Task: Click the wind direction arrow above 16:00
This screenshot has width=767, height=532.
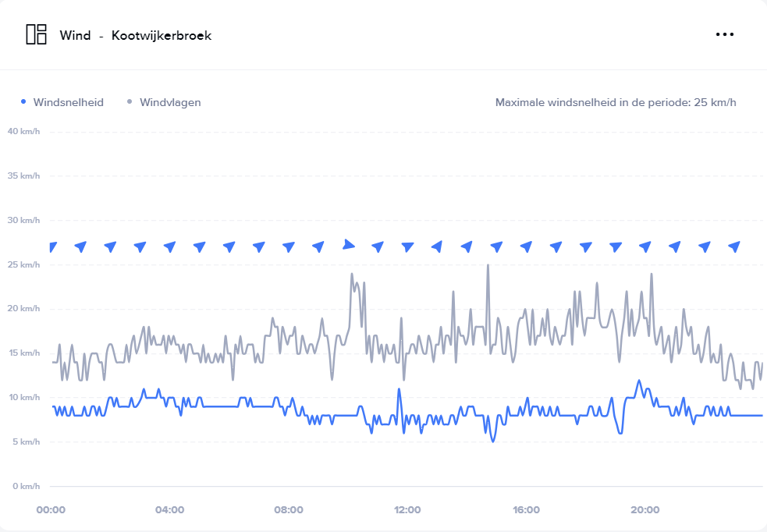Action: [527, 246]
